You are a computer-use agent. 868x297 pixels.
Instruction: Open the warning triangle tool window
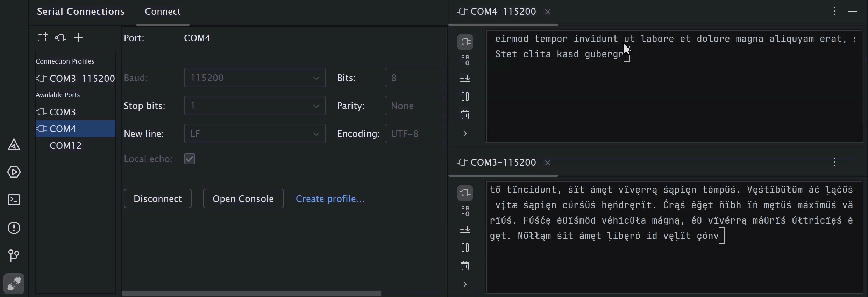click(14, 144)
